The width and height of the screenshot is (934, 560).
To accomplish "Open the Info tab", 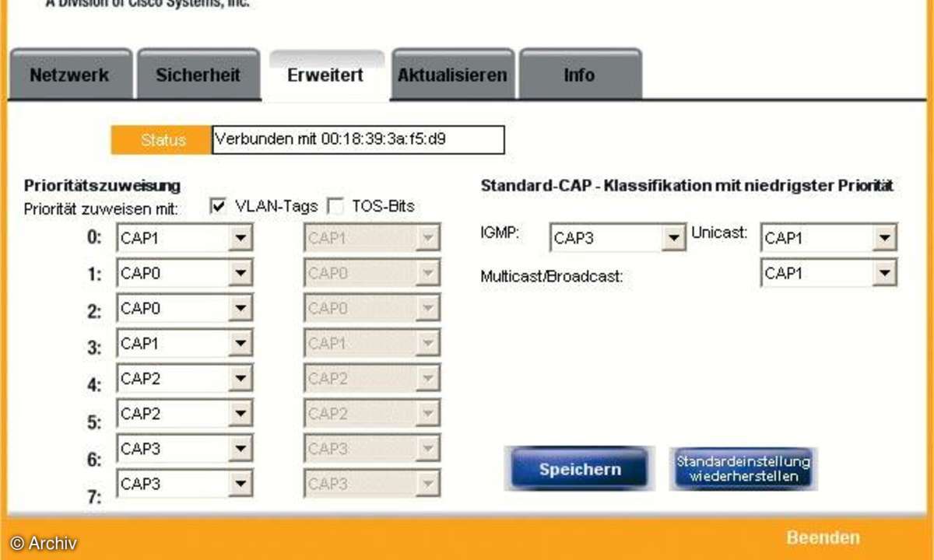I will (x=579, y=75).
